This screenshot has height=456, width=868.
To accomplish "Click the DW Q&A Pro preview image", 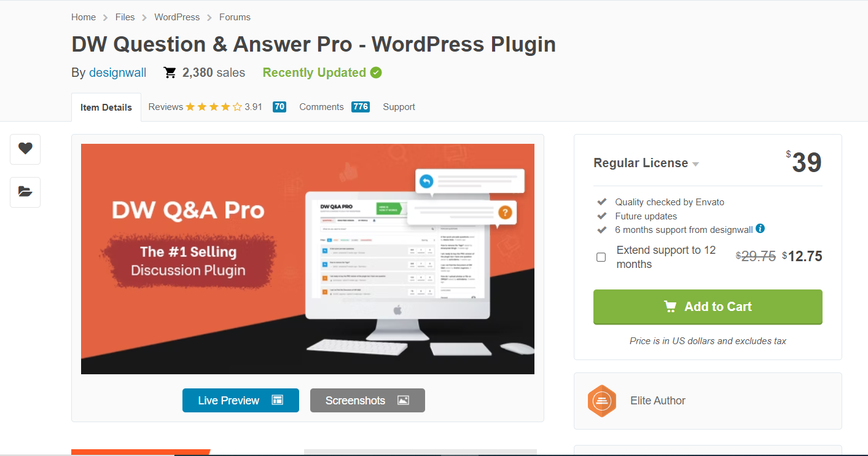I will pos(308,259).
